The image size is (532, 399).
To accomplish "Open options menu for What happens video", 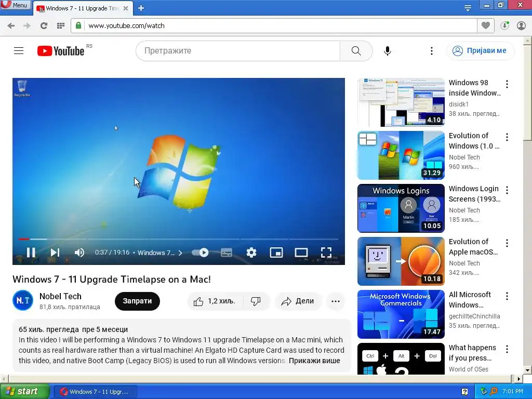I will point(507,349).
